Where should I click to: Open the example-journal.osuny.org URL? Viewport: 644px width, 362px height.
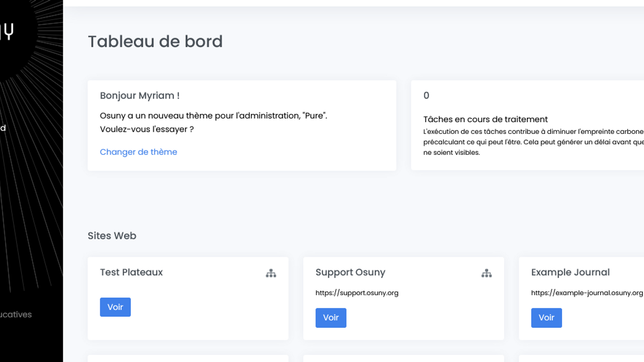point(587,293)
